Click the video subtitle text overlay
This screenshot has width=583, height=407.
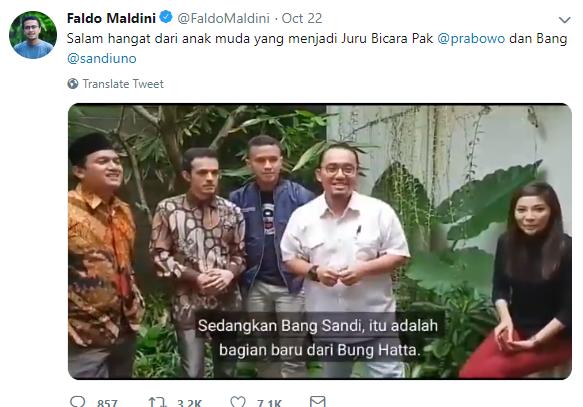click(319, 338)
